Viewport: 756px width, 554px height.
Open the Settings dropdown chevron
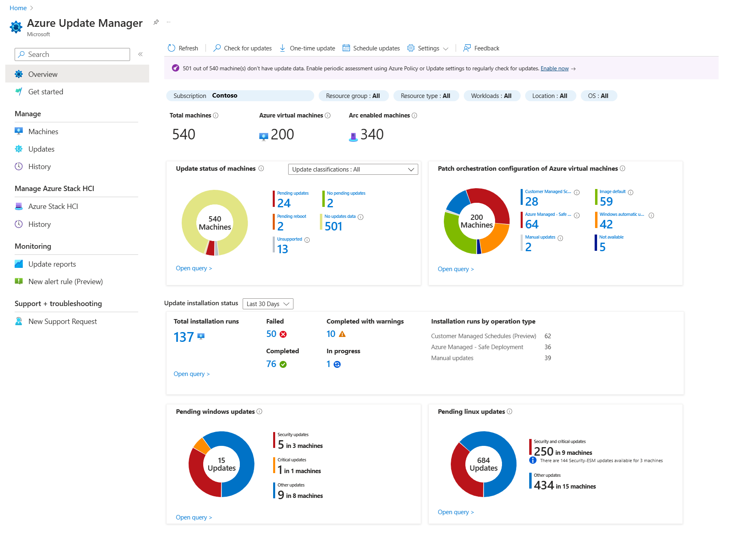coord(446,48)
